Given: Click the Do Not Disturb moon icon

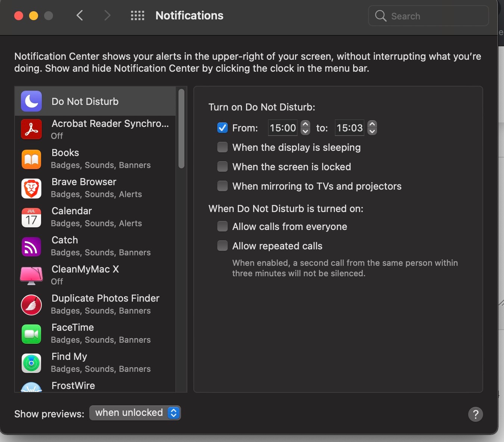Looking at the screenshot, I should pyautogui.click(x=31, y=101).
